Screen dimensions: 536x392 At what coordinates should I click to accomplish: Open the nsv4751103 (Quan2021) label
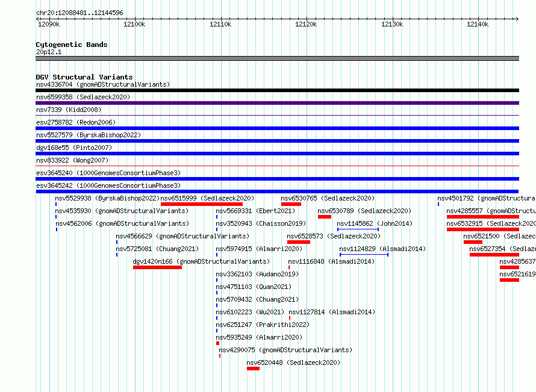point(254,287)
